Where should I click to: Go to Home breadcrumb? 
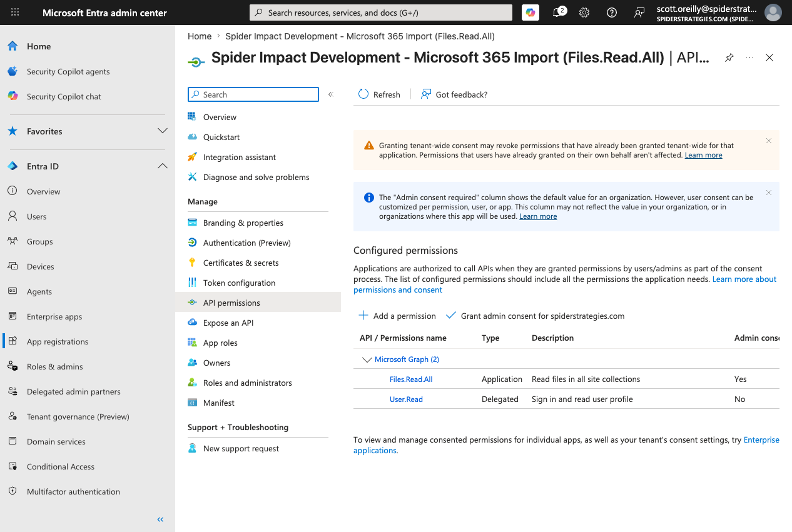coord(200,36)
